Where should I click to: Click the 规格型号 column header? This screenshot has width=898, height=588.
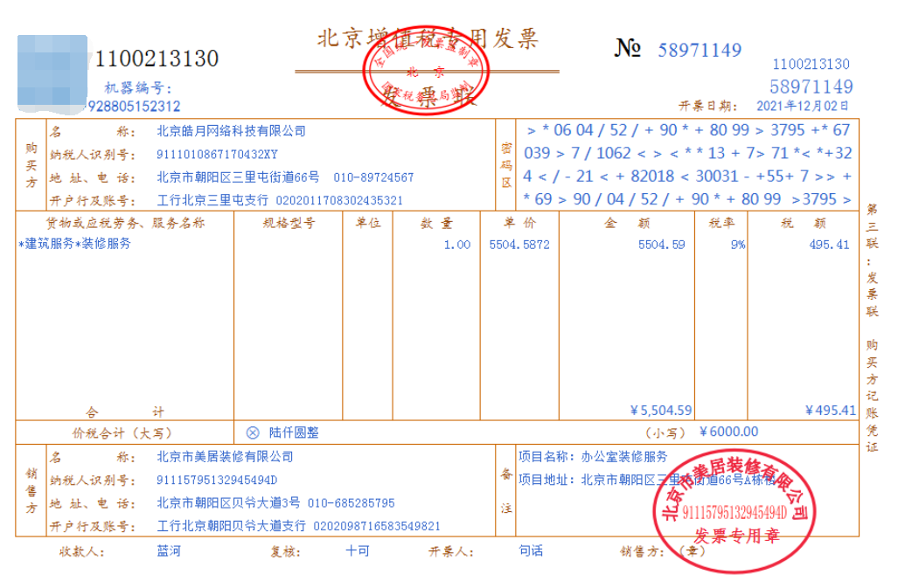[x=289, y=223]
